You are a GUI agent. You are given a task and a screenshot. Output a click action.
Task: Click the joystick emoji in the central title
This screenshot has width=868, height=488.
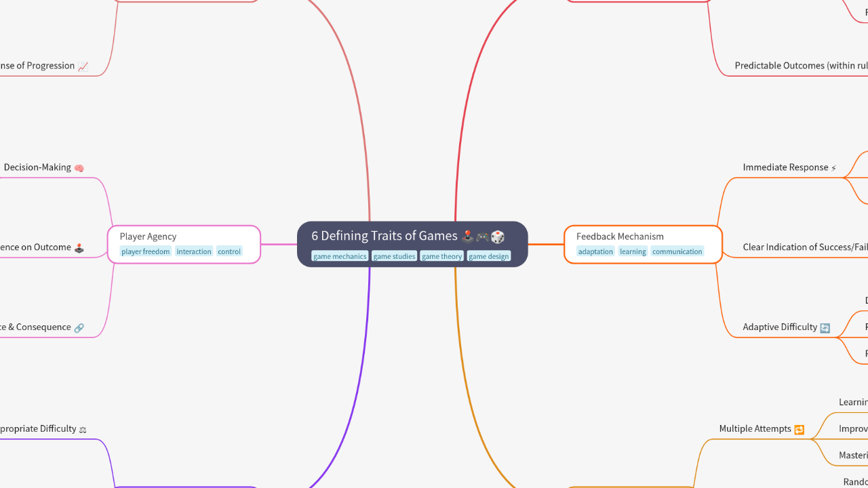point(467,237)
